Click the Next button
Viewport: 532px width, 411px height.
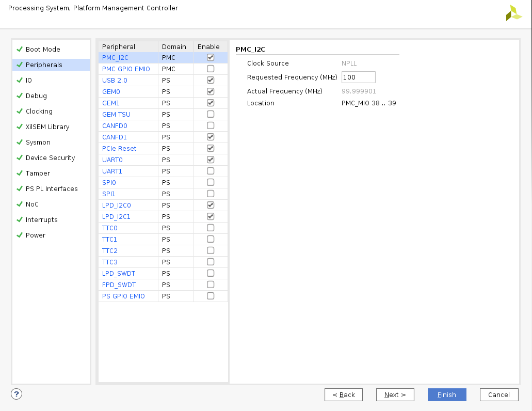pyautogui.click(x=395, y=395)
